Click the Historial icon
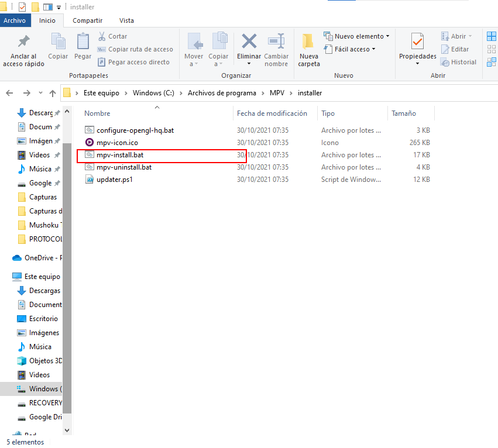The image size is (498, 448). tap(458, 61)
